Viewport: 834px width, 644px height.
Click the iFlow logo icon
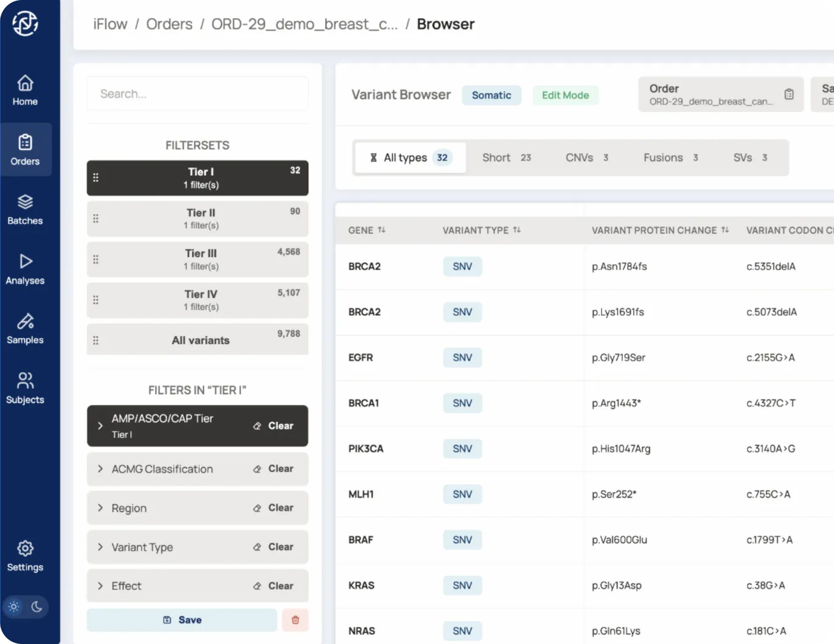coord(25,23)
